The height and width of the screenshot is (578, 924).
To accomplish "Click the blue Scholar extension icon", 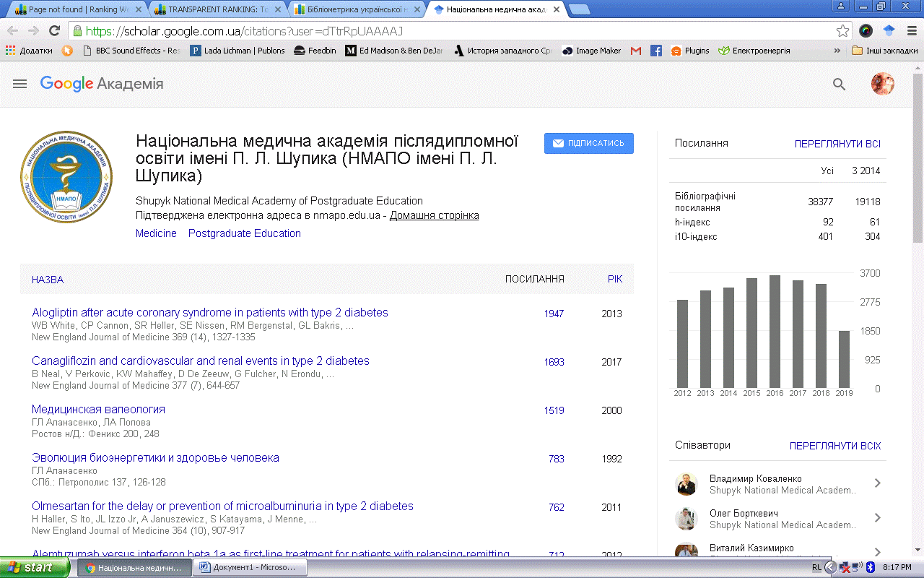I will pos(889,31).
